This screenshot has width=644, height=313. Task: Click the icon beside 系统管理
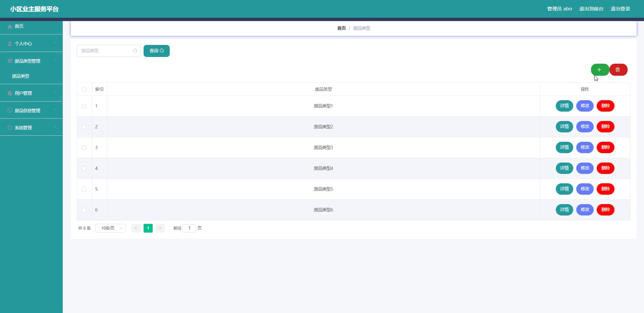(x=10, y=128)
